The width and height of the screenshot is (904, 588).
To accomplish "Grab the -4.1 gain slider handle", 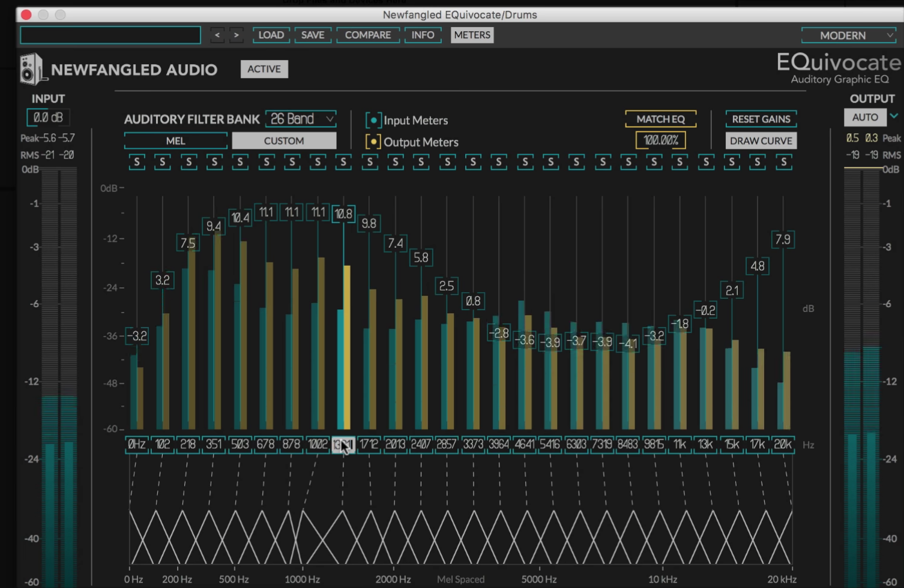I will pos(628,344).
